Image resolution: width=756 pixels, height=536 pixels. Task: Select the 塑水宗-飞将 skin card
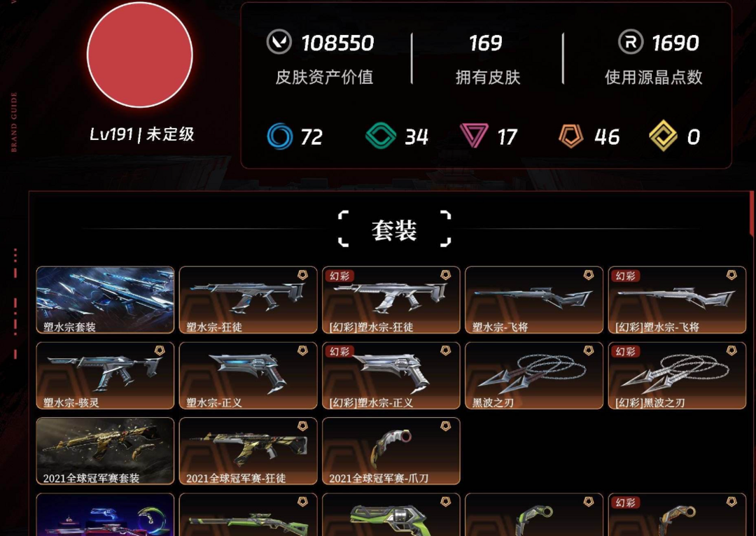pos(534,299)
